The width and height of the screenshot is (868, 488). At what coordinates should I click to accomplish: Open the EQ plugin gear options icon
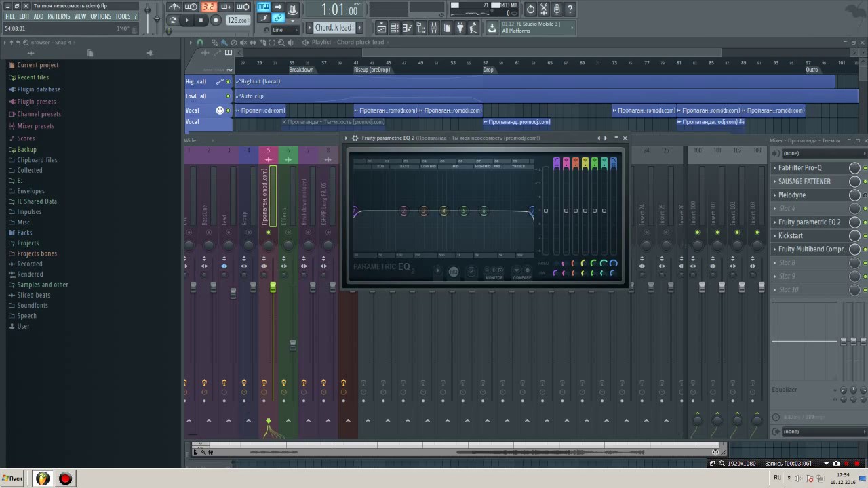pyautogui.click(x=355, y=138)
